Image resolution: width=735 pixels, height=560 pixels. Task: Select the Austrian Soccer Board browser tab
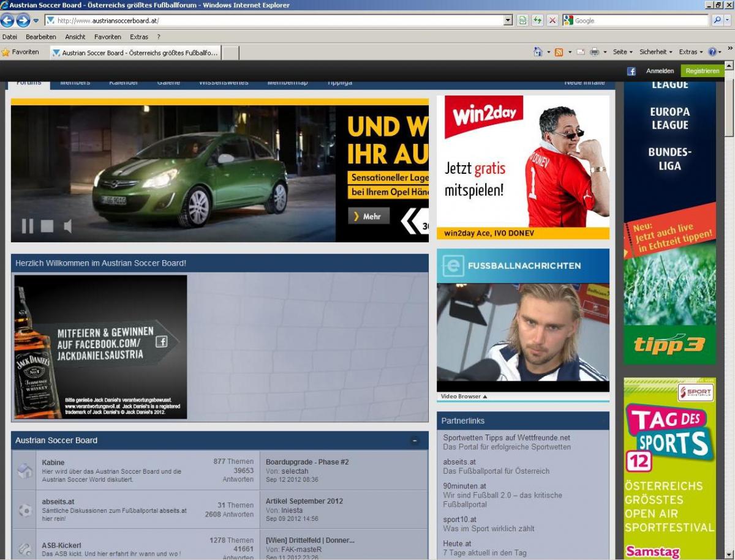(135, 53)
